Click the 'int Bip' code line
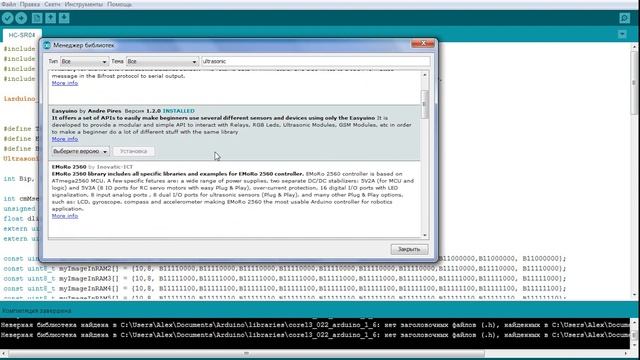Image resolution: width=640 pixels, height=360 pixels. 19,179
